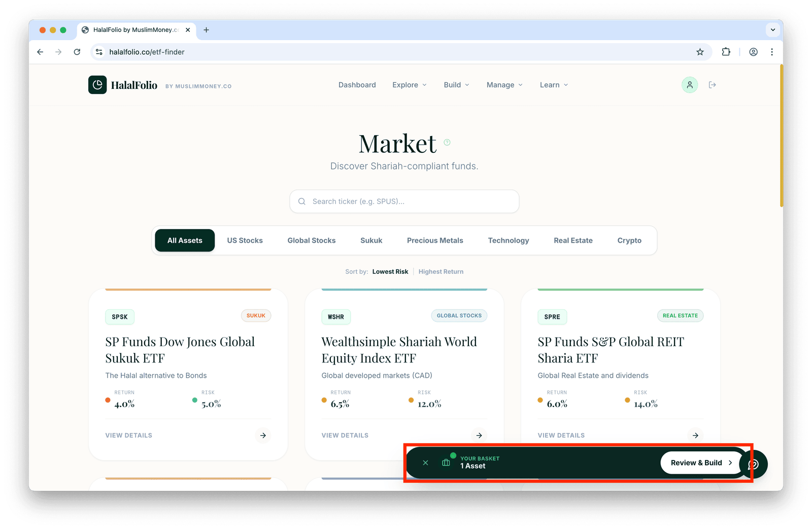Click the arrow icon on WSHR card
Image resolution: width=812 pixels, height=529 pixels.
[x=479, y=436]
